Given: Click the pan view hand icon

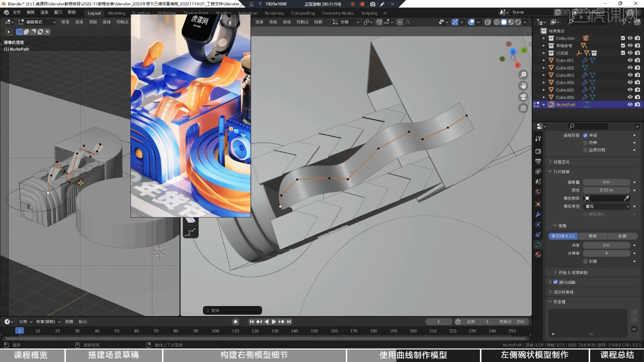Looking at the screenshot, I should (523, 86).
